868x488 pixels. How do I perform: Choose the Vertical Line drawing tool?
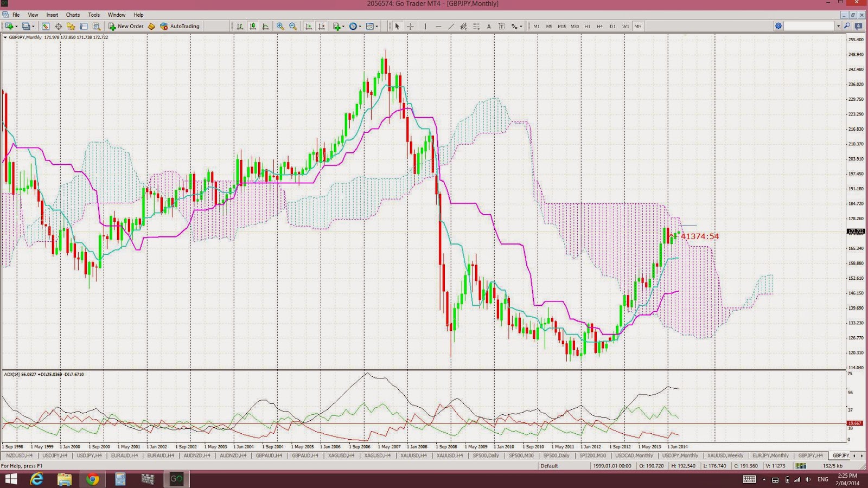pyautogui.click(x=426, y=26)
